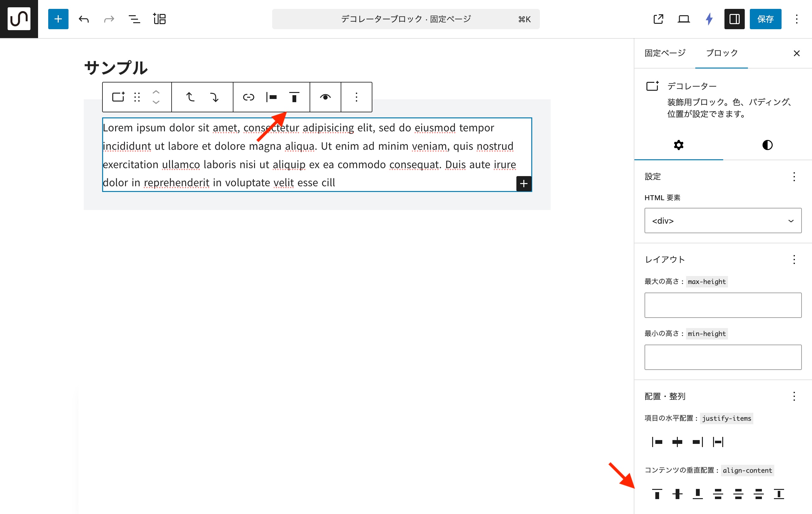
Task: Click the drag handle on block toolbar
Action: click(x=137, y=97)
